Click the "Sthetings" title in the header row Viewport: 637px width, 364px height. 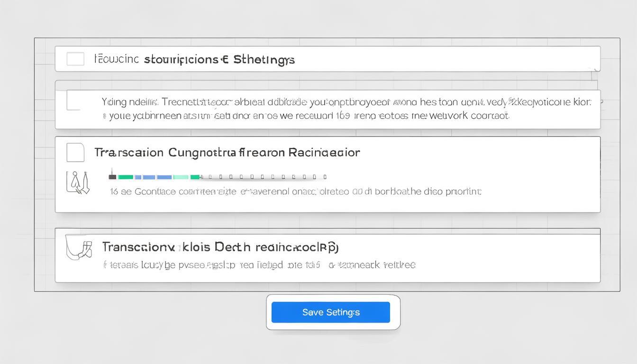click(264, 59)
